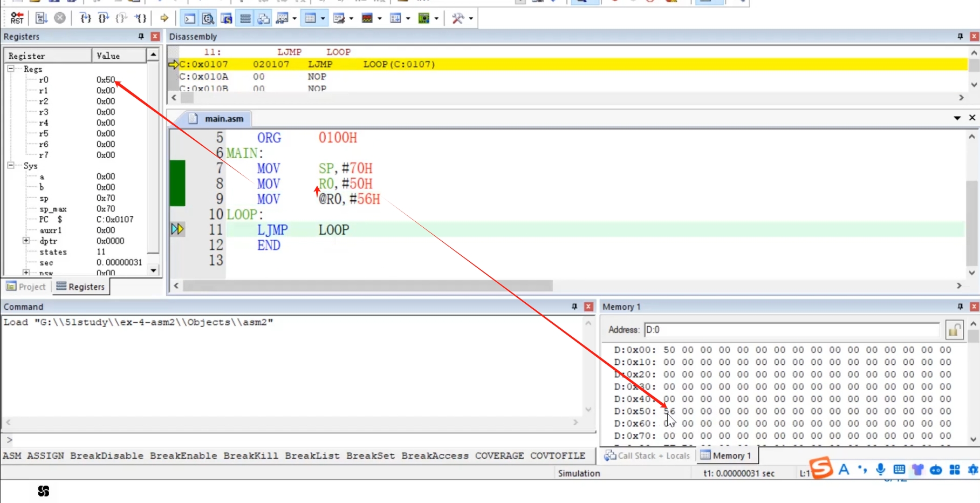
Task: Expand the dptr register entry
Action: pyautogui.click(x=26, y=240)
